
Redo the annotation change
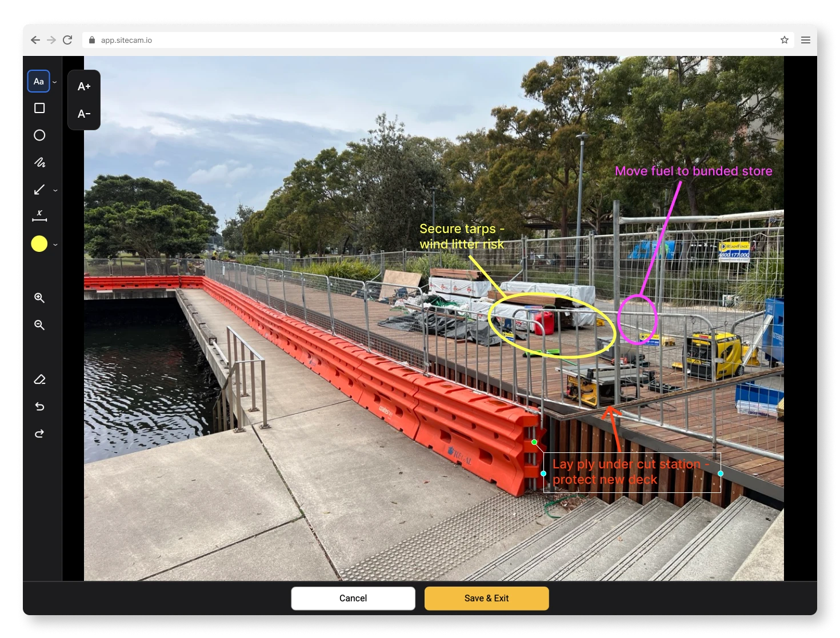point(39,434)
